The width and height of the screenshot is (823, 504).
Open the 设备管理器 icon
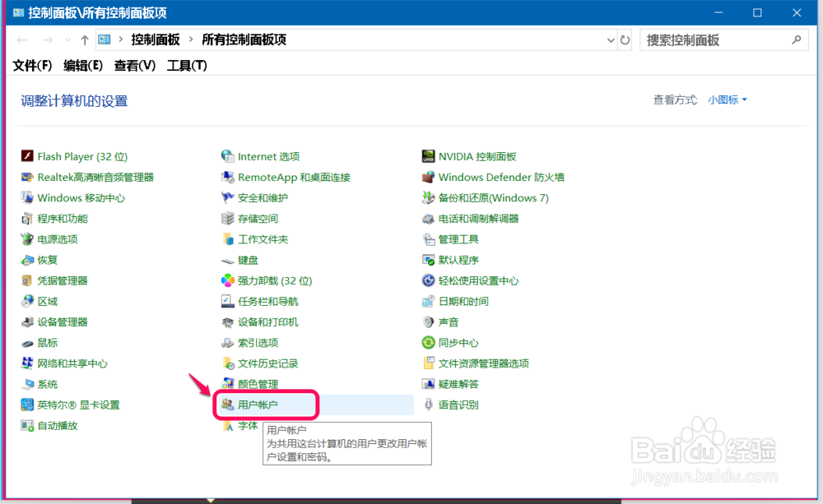[x=27, y=322]
